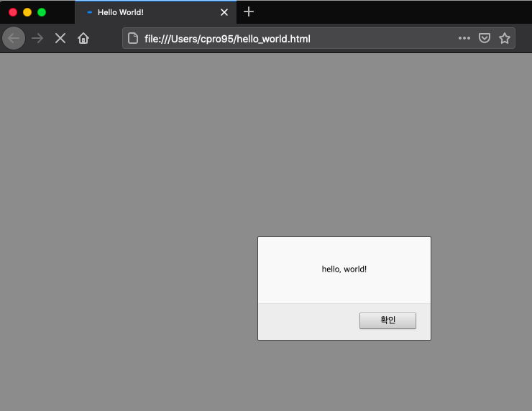
Task: Open a new tab with plus button
Action: pos(249,12)
